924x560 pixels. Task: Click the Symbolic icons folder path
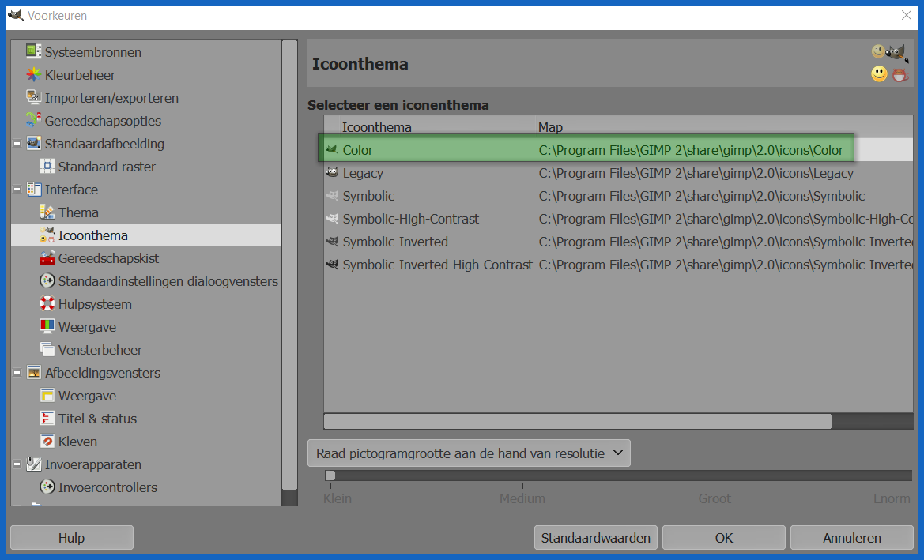(702, 196)
